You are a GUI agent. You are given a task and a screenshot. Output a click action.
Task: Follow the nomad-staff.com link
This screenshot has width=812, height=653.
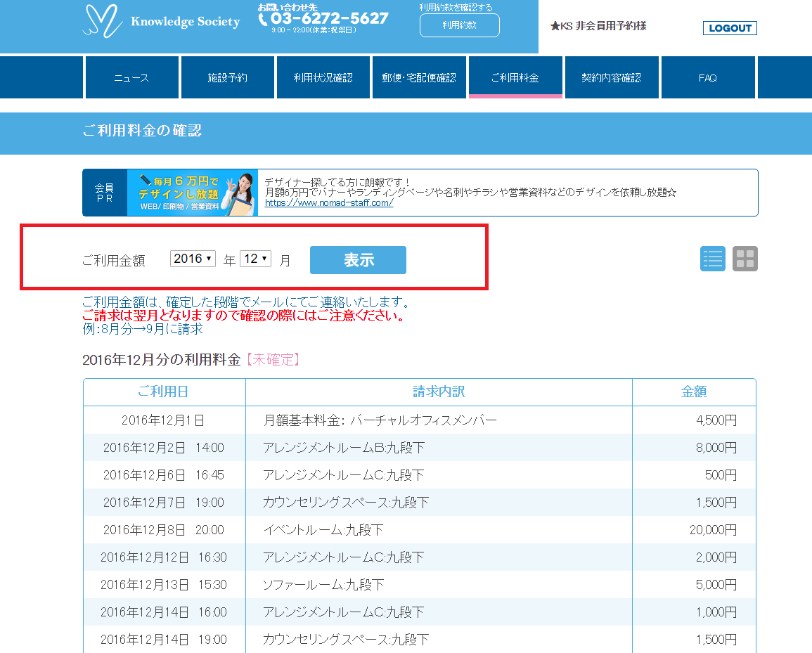point(329,203)
